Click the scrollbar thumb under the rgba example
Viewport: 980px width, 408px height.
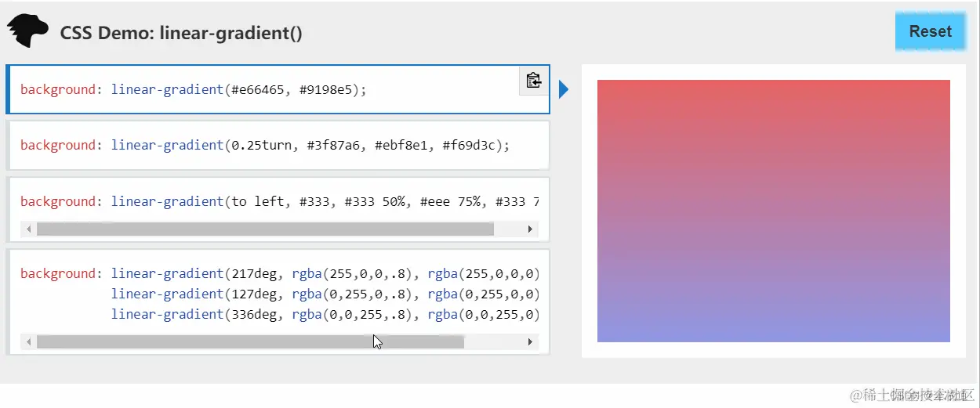point(250,342)
